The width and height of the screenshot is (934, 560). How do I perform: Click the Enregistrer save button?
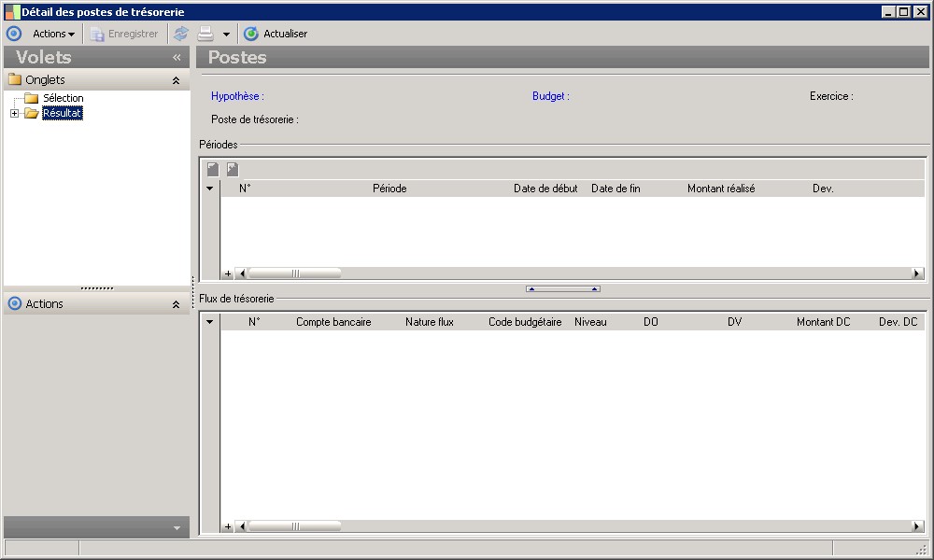(124, 34)
